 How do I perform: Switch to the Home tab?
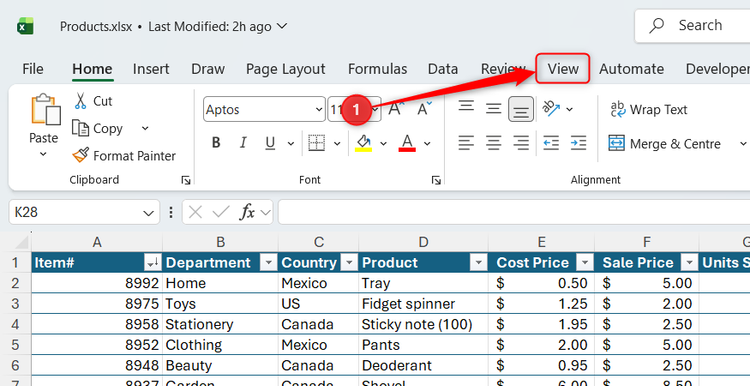pos(92,69)
